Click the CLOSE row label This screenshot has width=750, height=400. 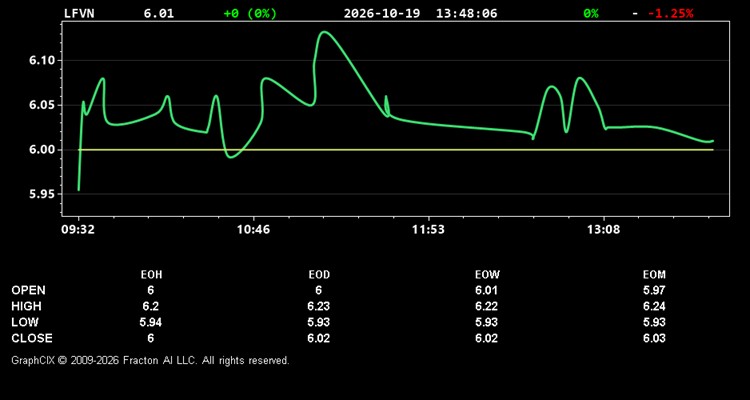pos(32,338)
